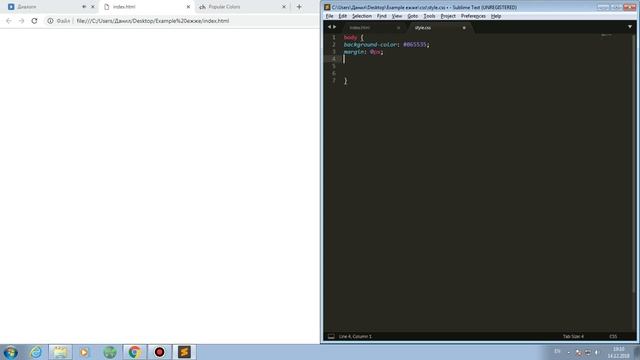The image size is (640, 360).
Task: Click the site info icon in address bar
Action: tap(50, 21)
